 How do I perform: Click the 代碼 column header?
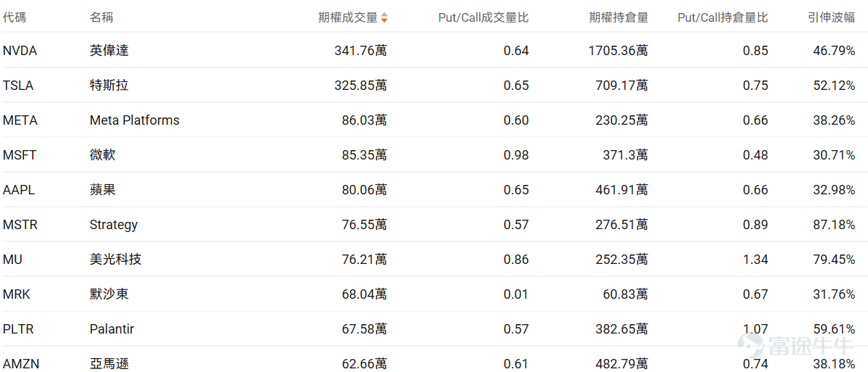(15, 17)
